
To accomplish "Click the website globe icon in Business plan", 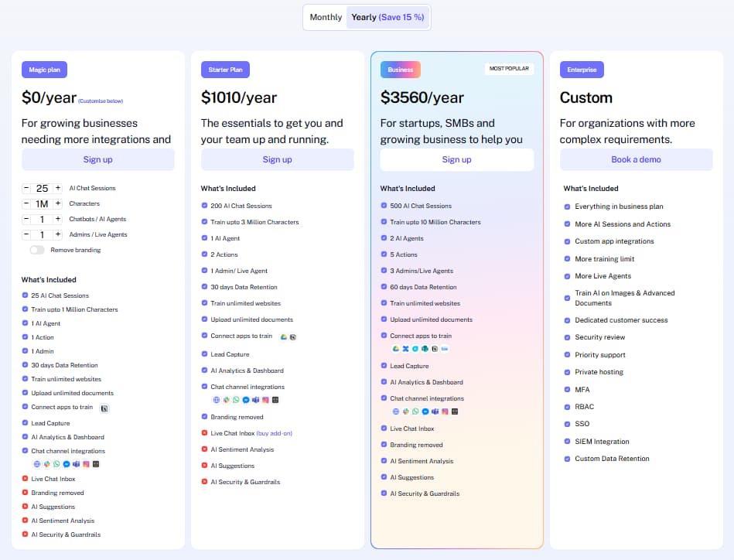I will 396,411.
